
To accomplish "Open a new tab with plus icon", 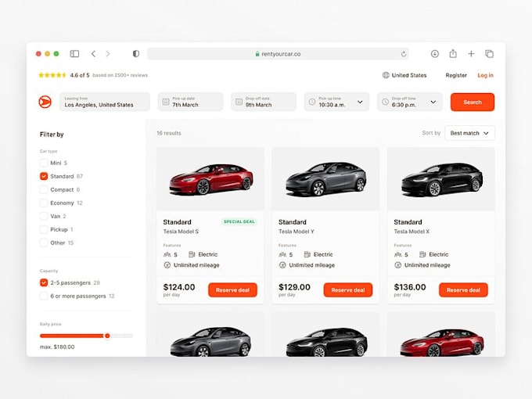I will [x=471, y=54].
